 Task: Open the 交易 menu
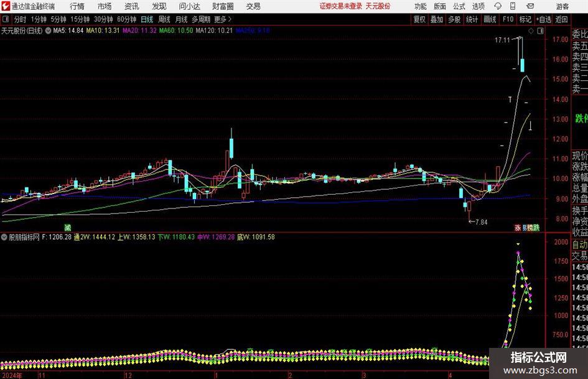point(253,6)
